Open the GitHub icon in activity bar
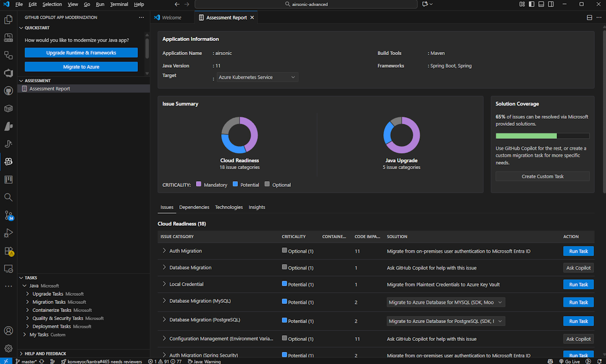The width and height of the screenshot is (606, 364). pyautogui.click(x=9, y=91)
